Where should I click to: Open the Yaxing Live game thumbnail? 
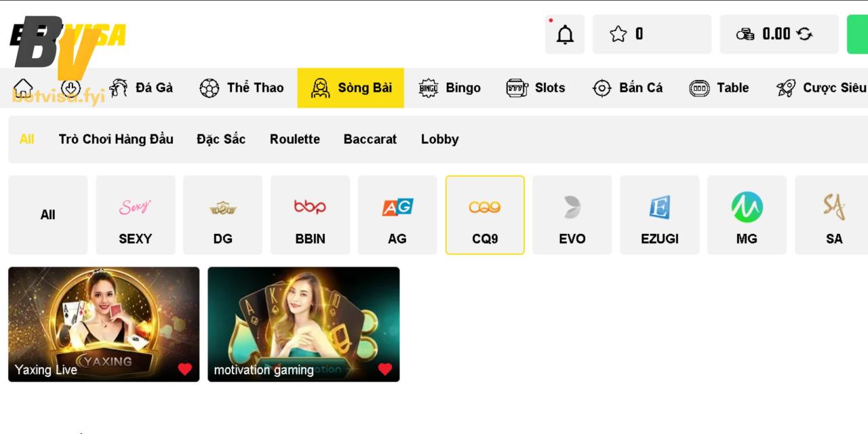(x=103, y=315)
